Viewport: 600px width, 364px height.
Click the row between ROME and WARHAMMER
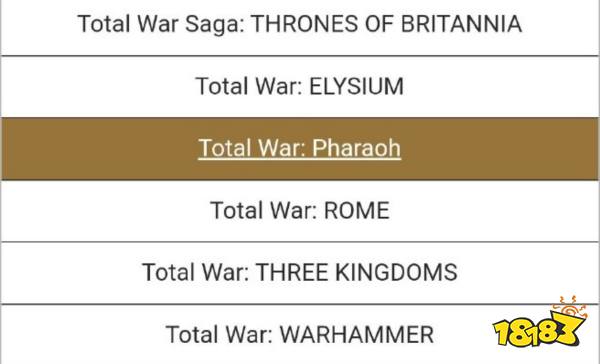[x=300, y=273]
